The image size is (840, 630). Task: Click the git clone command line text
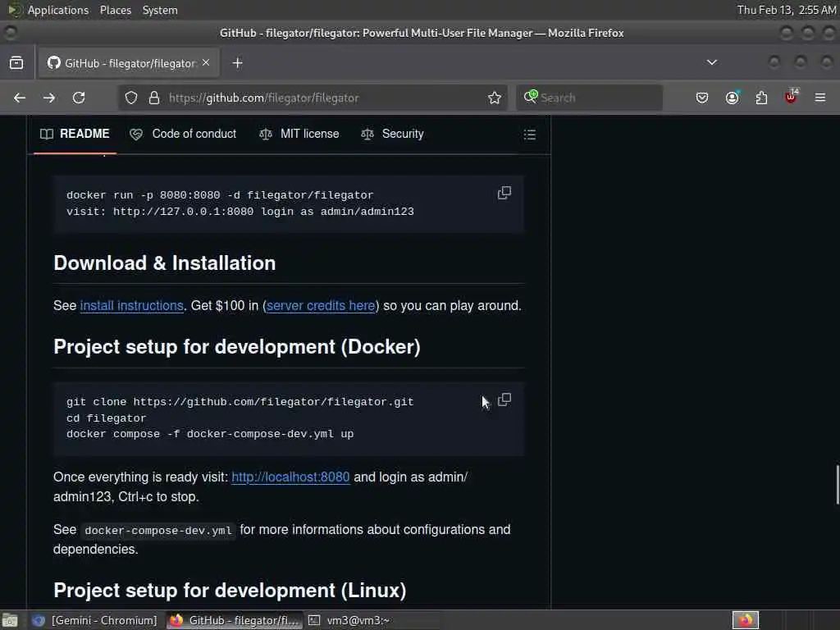(x=240, y=402)
